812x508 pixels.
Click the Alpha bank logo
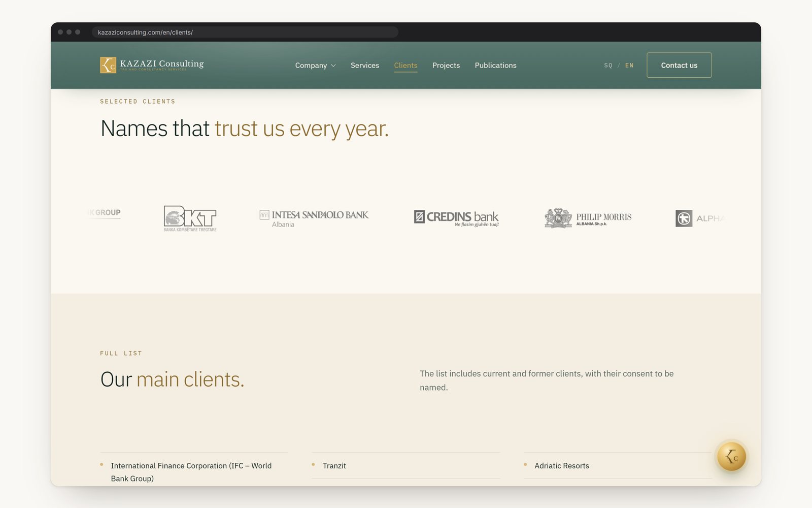700,218
